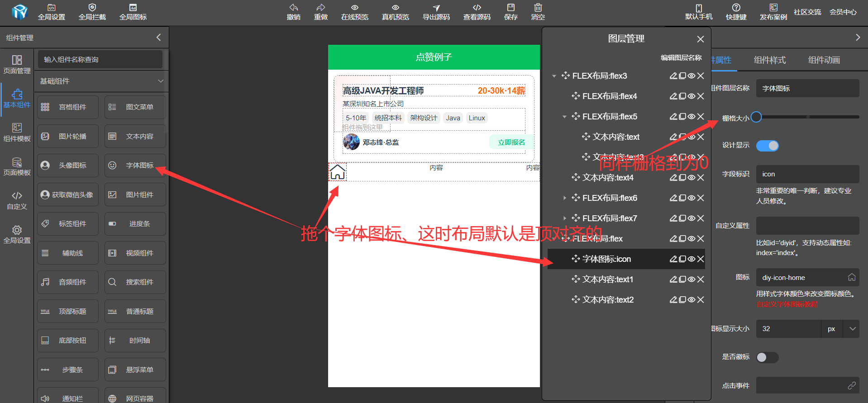Open 全局拦截 in top toolbar

(92, 12)
